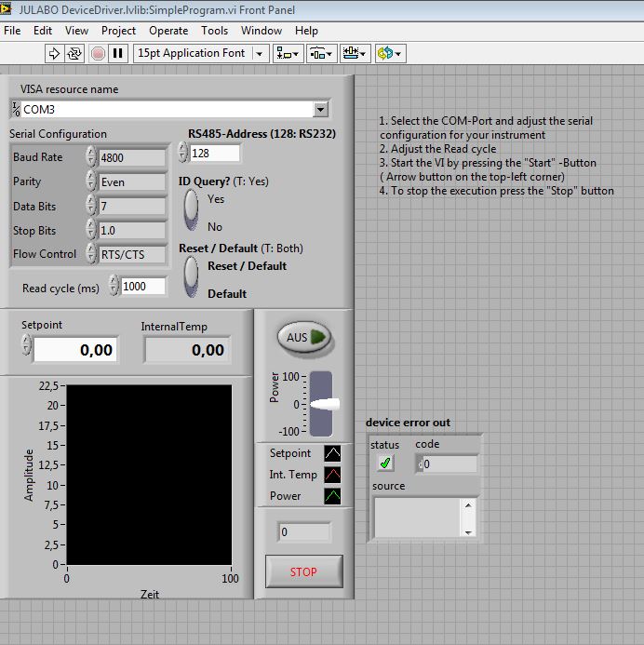
Task: Open the Operate menu
Action: click(168, 31)
